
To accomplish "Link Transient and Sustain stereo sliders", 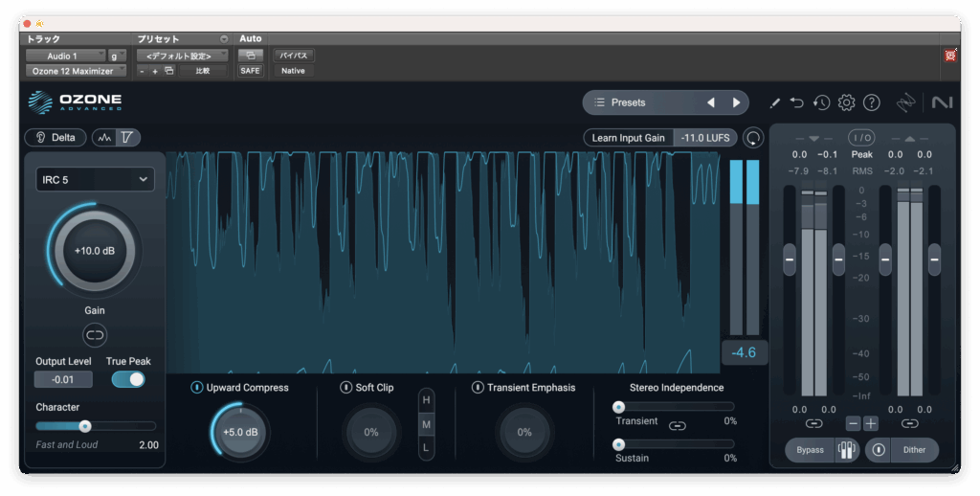I will pos(678,425).
